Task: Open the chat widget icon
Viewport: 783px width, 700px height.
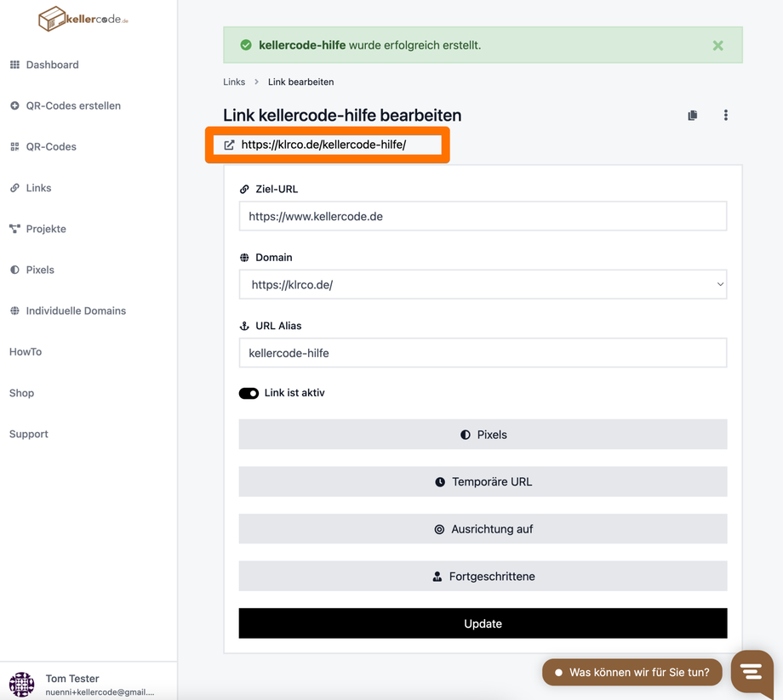Action: tap(751, 672)
